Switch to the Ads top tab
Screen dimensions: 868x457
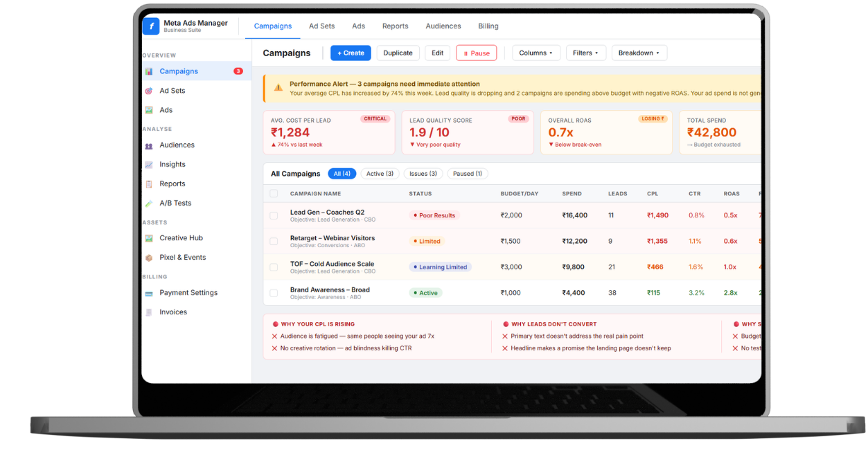[358, 26]
